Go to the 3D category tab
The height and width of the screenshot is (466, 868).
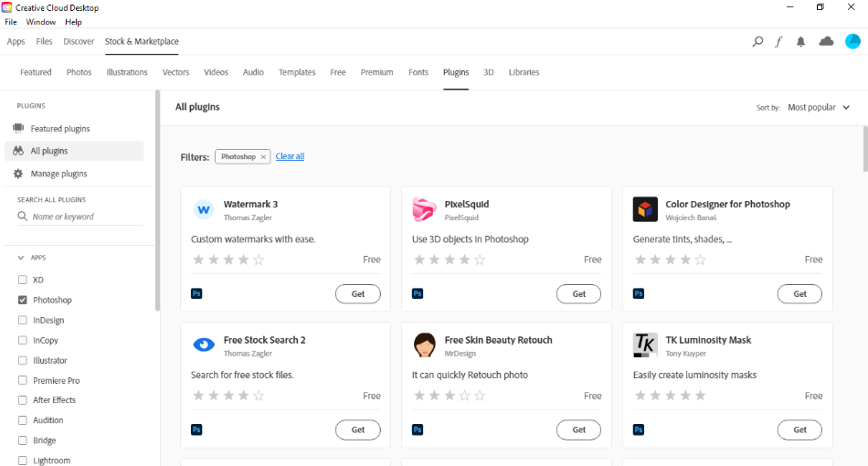(x=489, y=72)
